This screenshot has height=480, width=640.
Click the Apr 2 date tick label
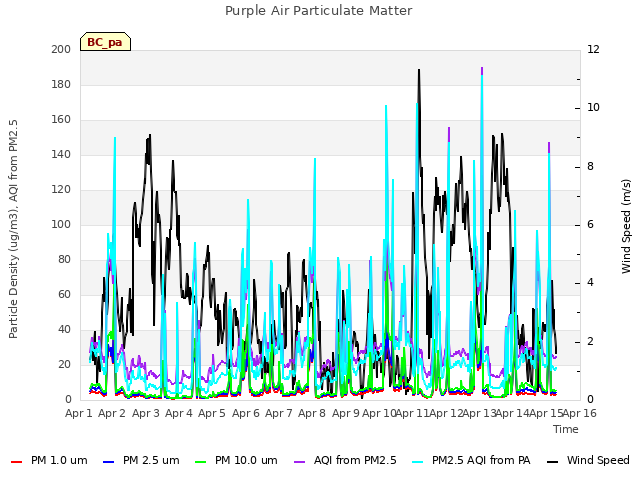[x=112, y=413]
